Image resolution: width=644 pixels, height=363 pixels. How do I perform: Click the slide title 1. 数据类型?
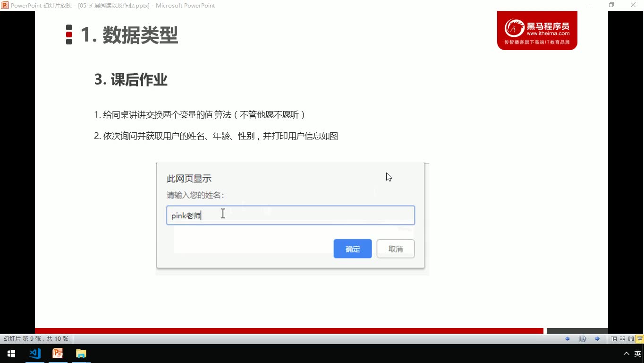click(129, 35)
